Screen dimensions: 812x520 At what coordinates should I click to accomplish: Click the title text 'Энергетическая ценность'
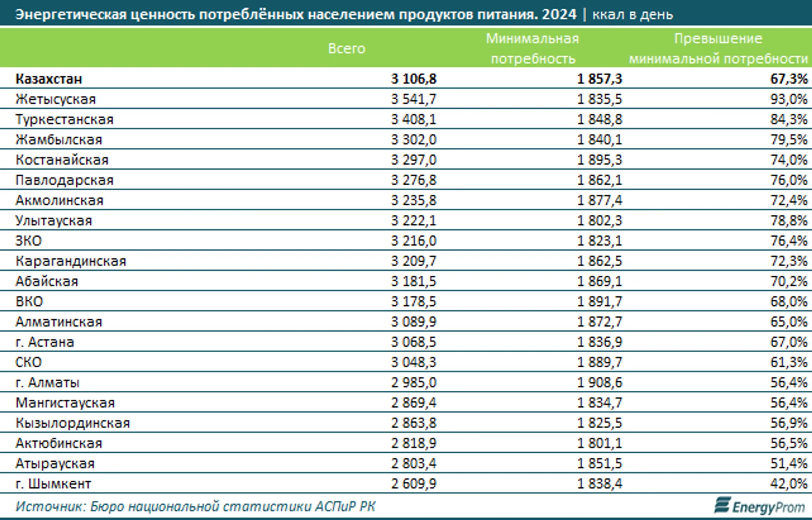[105, 14]
